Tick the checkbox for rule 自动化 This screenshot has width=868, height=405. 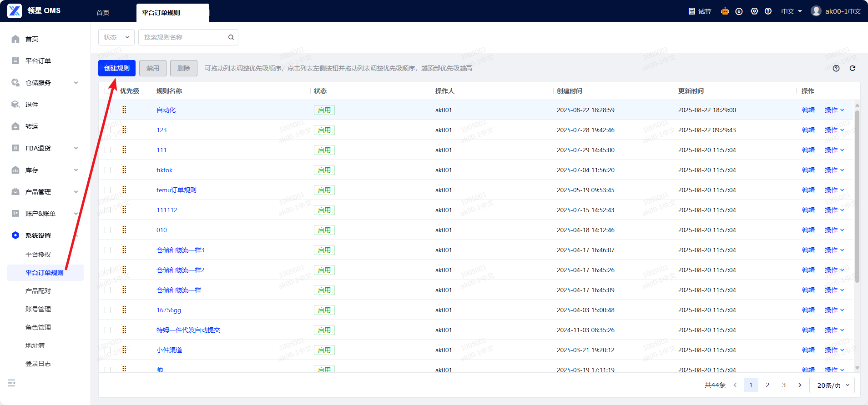click(x=108, y=110)
